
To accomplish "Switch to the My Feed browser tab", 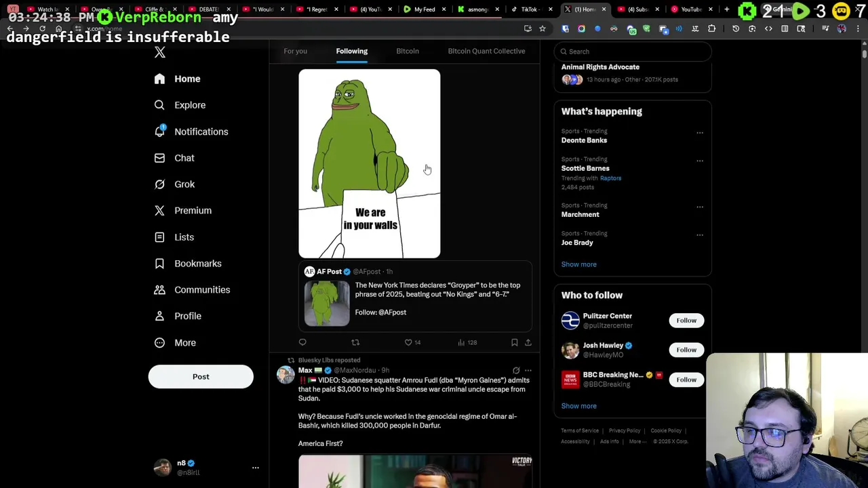I will point(425,9).
